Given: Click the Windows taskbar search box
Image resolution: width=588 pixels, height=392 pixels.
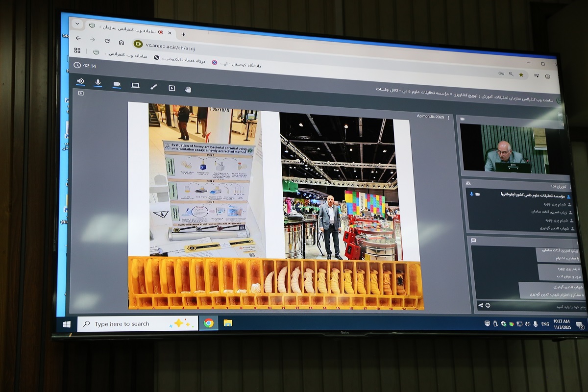Looking at the screenshot, I should pos(137,324).
